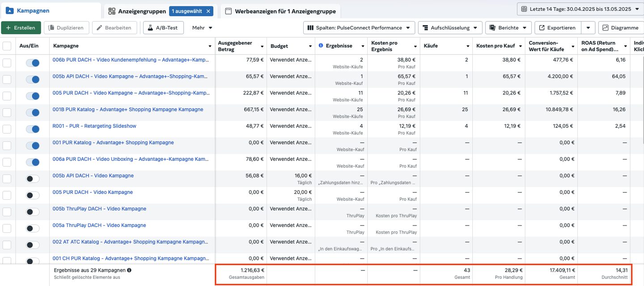This screenshot has width=644, height=286.
Task: Turn on the 005b ThruPlay DACH campaign toggle
Action: (33, 212)
